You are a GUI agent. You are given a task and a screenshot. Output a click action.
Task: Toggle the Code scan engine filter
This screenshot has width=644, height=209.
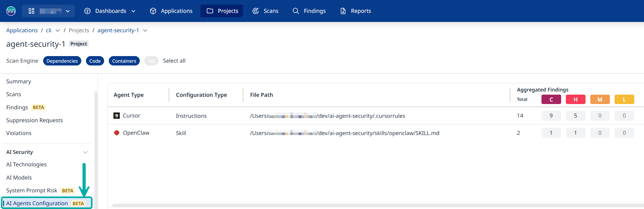coord(95,61)
